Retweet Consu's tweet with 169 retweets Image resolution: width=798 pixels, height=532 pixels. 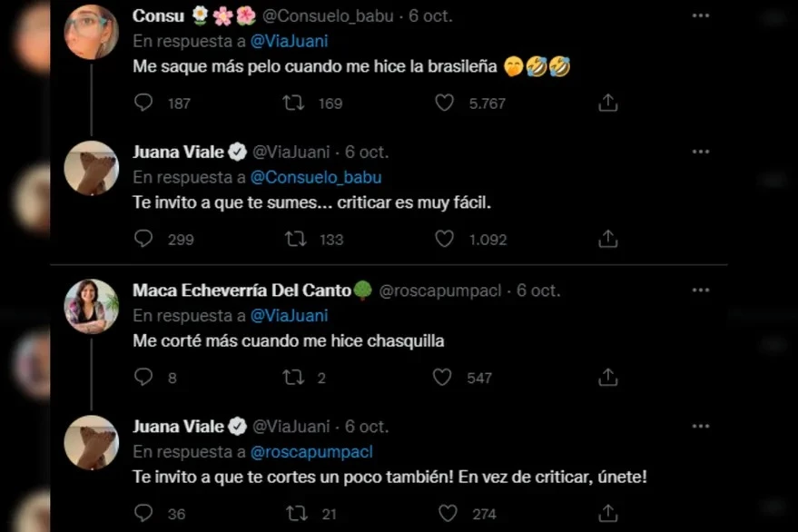click(x=293, y=103)
